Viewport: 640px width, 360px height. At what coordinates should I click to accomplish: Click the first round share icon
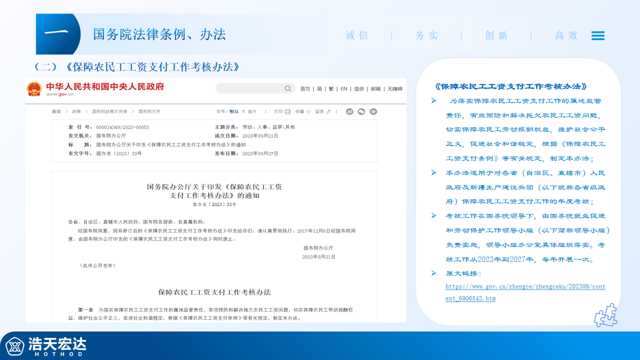click(x=349, y=111)
